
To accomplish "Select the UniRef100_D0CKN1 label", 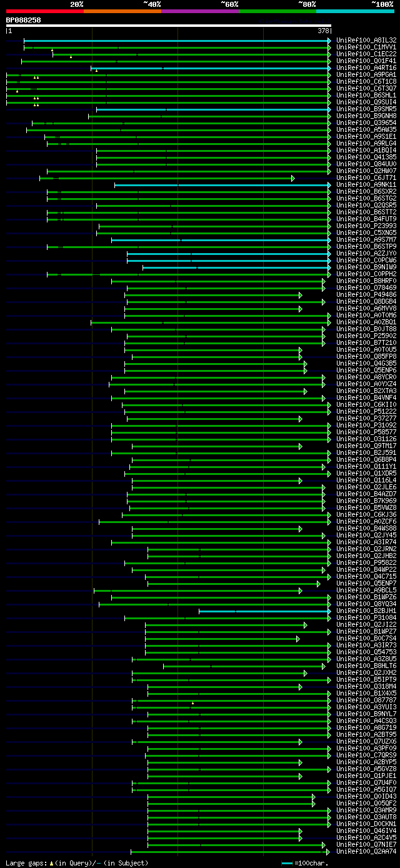I will [366, 824].
